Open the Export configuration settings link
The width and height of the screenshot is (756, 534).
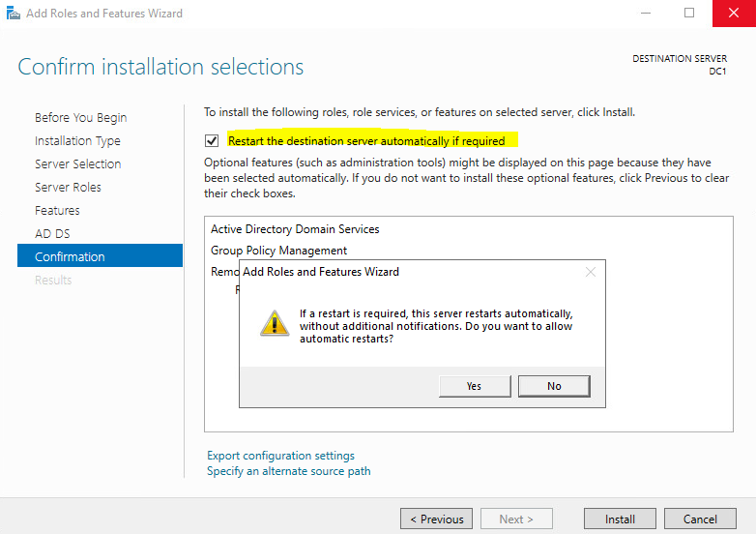click(x=280, y=456)
